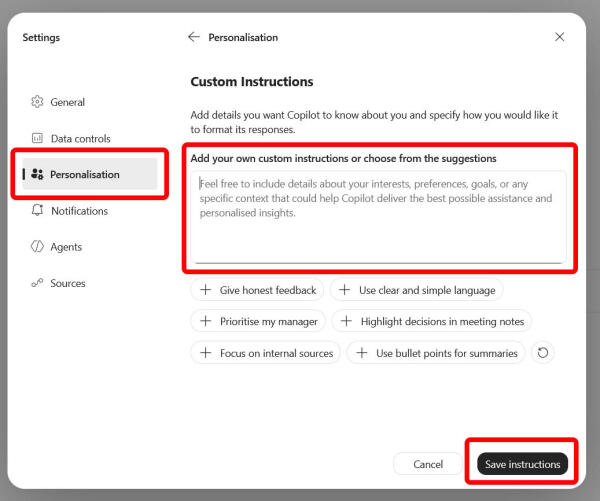Click inside the custom instructions text box
This screenshot has width=600, height=501.
[x=378, y=217]
